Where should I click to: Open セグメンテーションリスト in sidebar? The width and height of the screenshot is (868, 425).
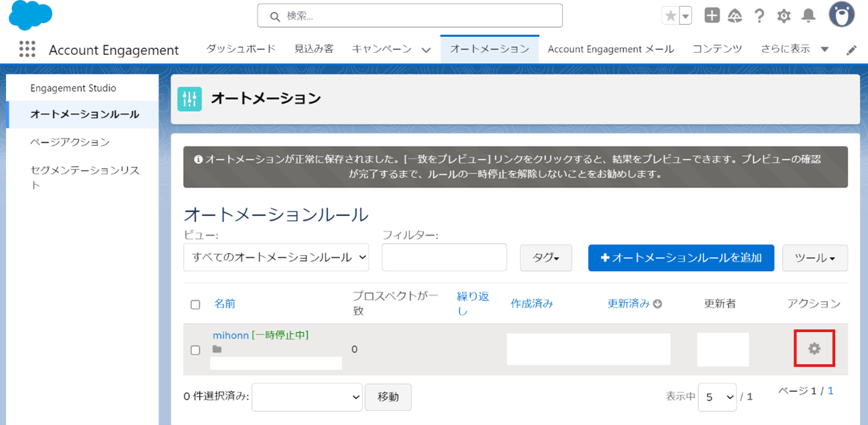pos(84,177)
